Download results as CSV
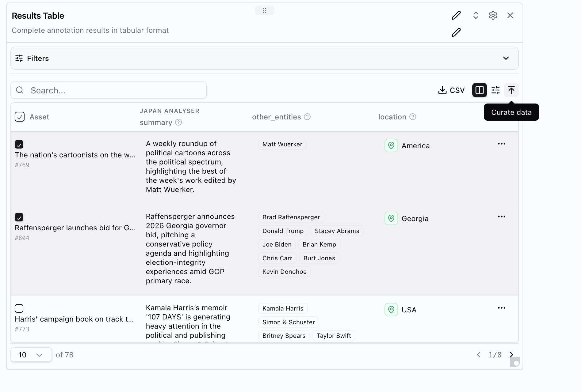The image size is (582, 392). tap(451, 90)
